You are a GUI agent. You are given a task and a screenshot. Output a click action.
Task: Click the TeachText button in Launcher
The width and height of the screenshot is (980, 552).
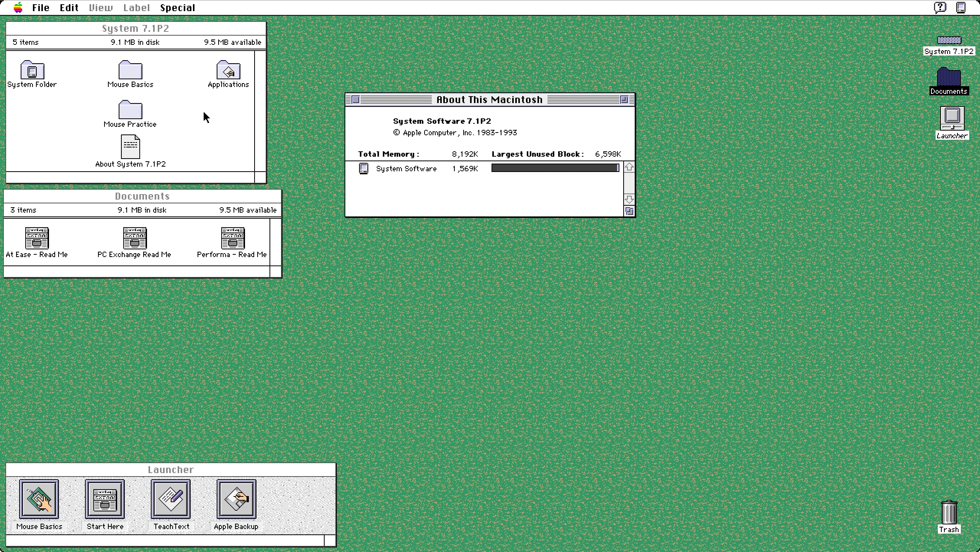pyautogui.click(x=171, y=499)
